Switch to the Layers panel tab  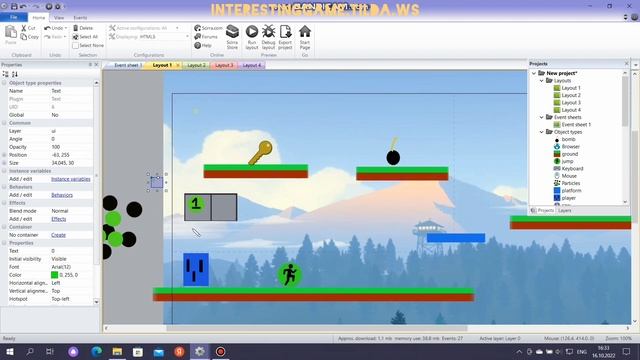point(564,211)
